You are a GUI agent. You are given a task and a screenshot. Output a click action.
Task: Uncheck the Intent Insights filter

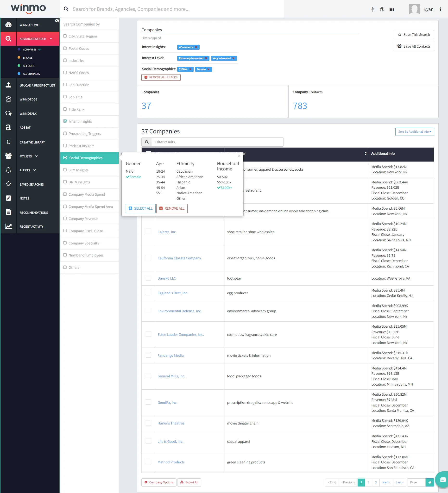[x=65, y=121]
